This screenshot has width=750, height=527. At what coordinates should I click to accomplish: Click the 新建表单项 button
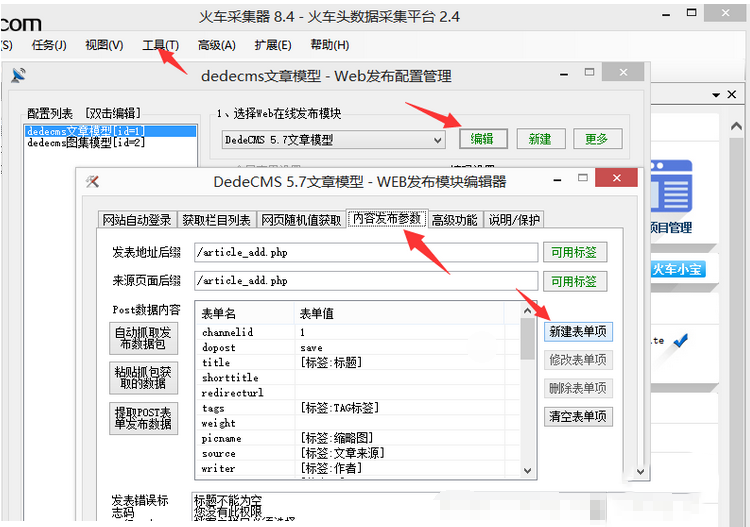578,332
